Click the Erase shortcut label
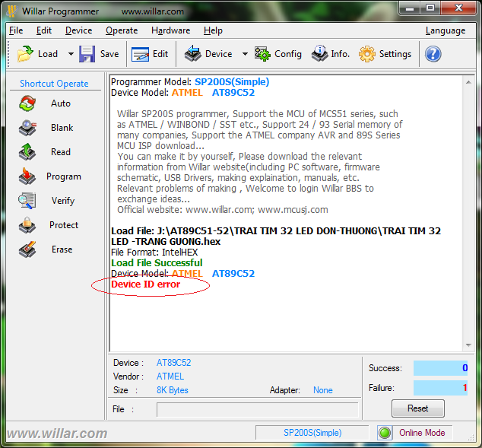 62,249
